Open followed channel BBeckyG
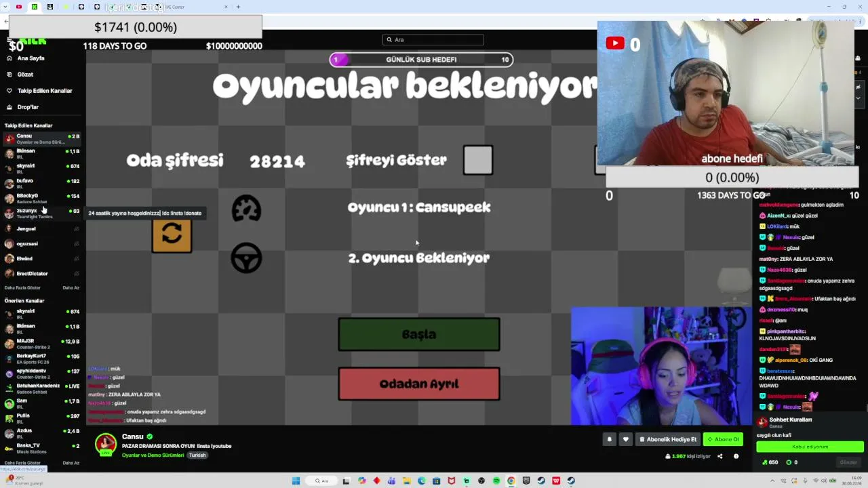 42,198
